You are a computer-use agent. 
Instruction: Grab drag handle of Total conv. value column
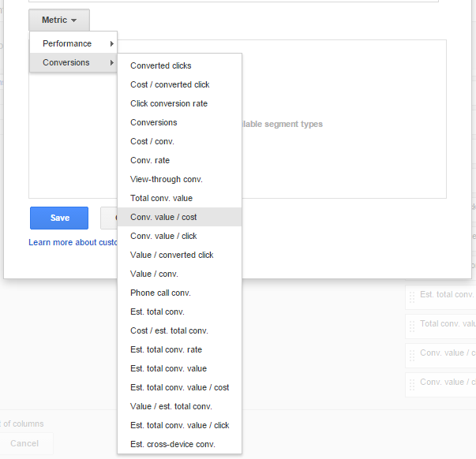[x=412, y=327]
